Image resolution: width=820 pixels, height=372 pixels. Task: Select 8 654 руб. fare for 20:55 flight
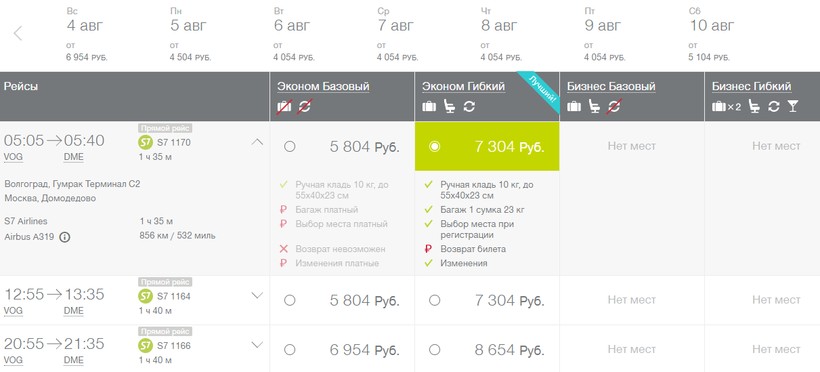(434, 350)
